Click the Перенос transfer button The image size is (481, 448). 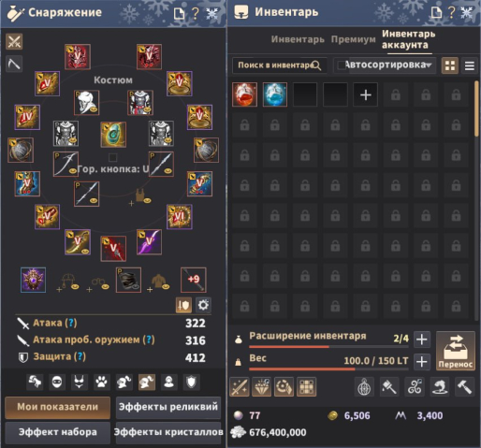click(x=456, y=351)
